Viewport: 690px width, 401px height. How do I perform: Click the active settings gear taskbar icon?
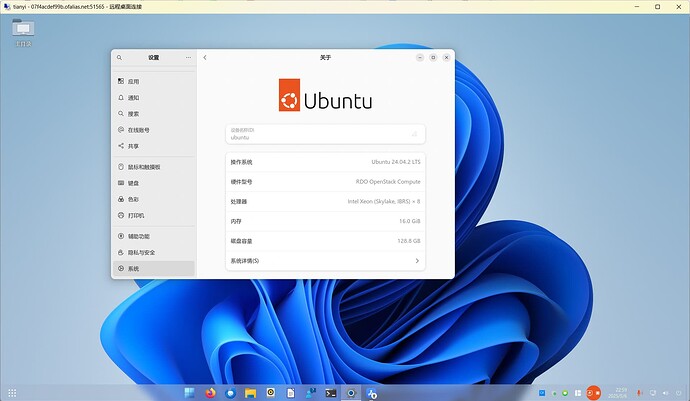point(351,393)
